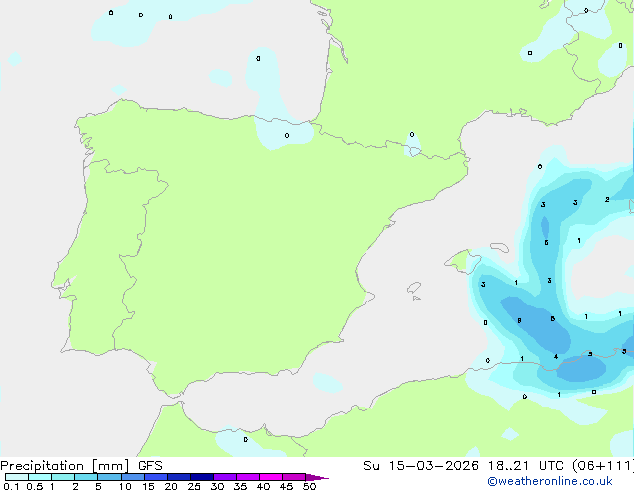The image size is (634, 490).
Task: Select the 5–10 mm legend swatch
Action: (x=109, y=477)
